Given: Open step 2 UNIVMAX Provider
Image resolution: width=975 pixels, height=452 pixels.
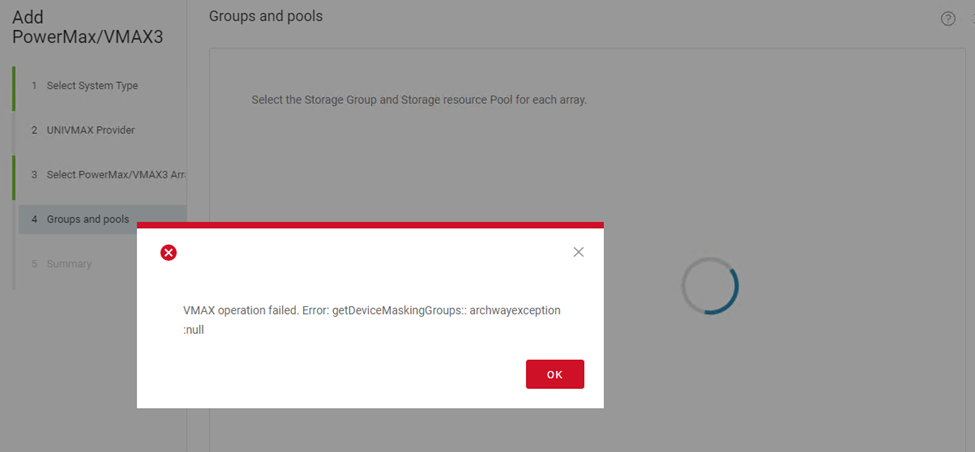Looking at the screenshot, I should pyautogui.click(x=90, y=130).
